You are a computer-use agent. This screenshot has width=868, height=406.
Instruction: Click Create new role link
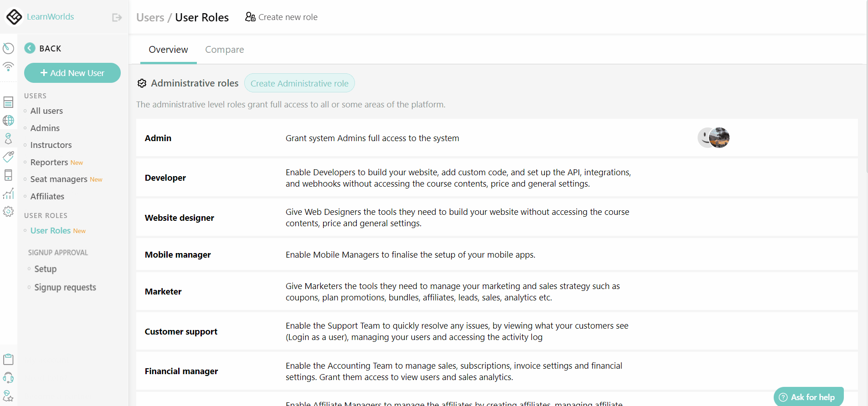(x=288, y=17)
